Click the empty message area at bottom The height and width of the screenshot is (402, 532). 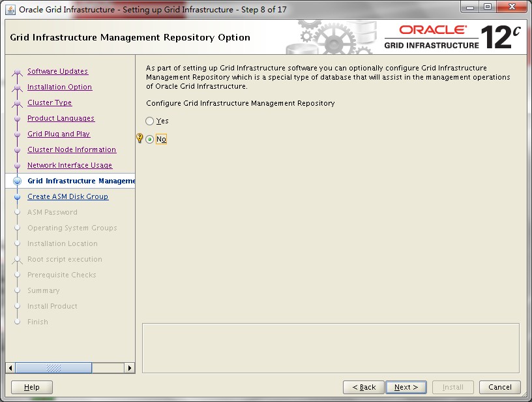pos(331,348)
